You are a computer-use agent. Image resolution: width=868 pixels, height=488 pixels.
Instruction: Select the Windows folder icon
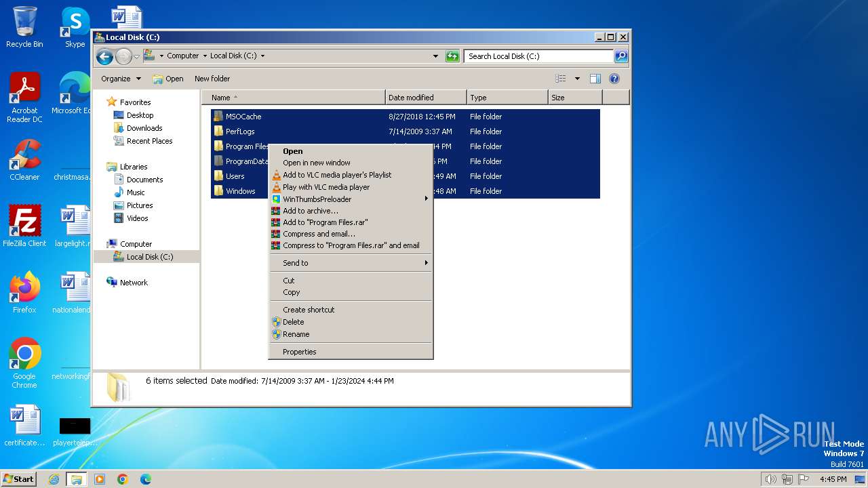pos(218,191)
